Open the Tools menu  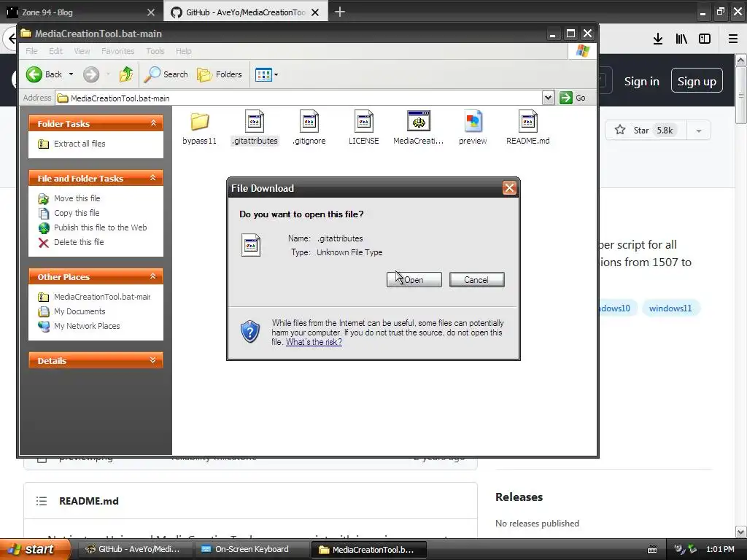155,51
